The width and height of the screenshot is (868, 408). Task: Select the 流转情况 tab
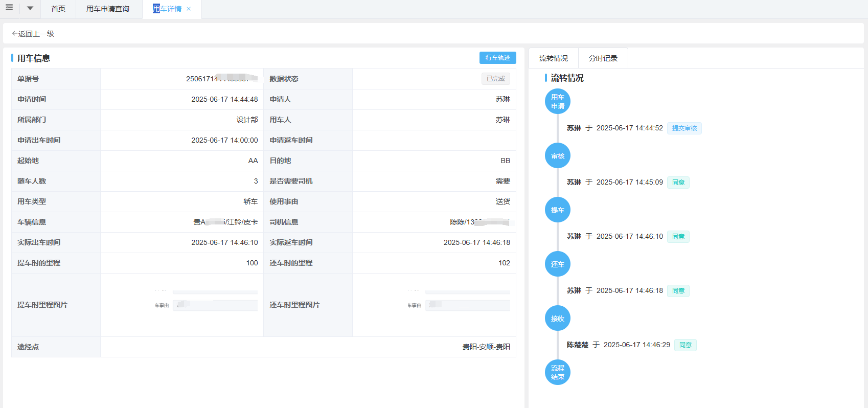(x=553, y=58)
